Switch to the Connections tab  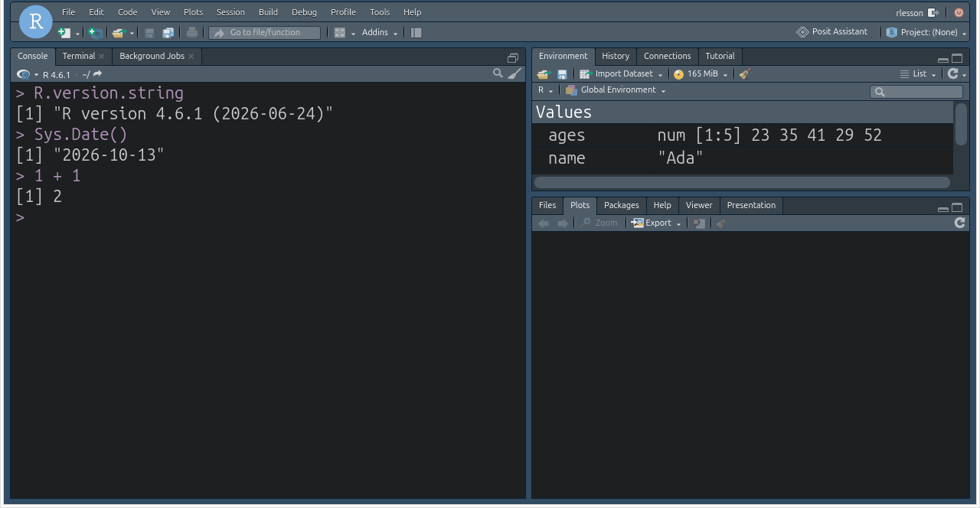point(667,56)
